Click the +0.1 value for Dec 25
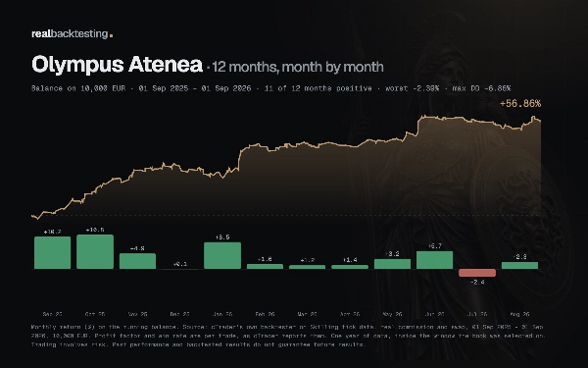The image size is (588, 368). tap(180, 264)
